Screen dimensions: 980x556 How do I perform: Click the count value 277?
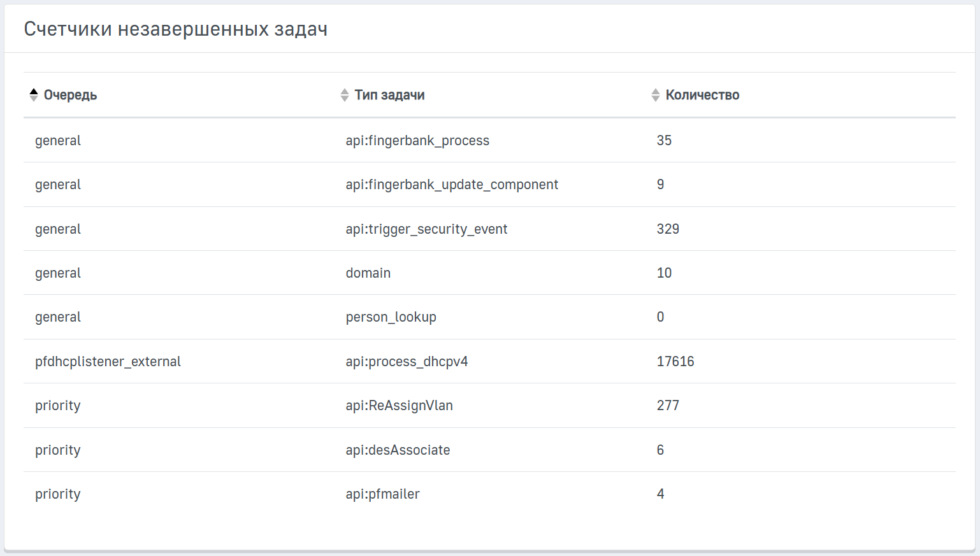(x=668, y=406)
